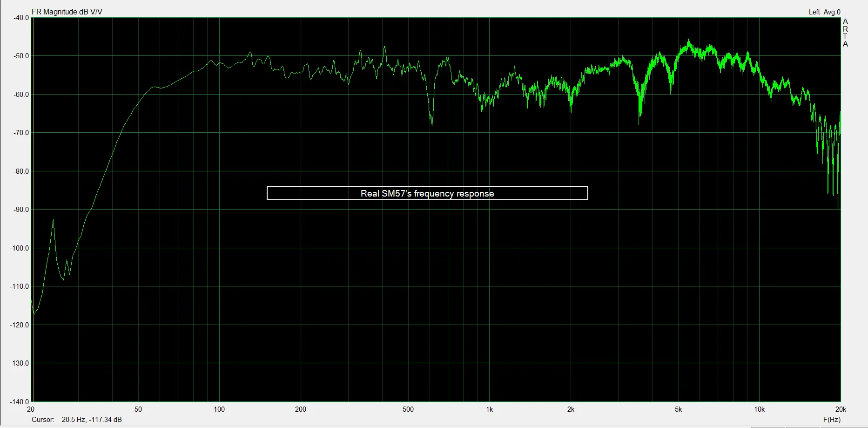The height and width of the screenshot is (428, 868).
Task: Click the 20k frequency axis label
Action: click(841, 409)
